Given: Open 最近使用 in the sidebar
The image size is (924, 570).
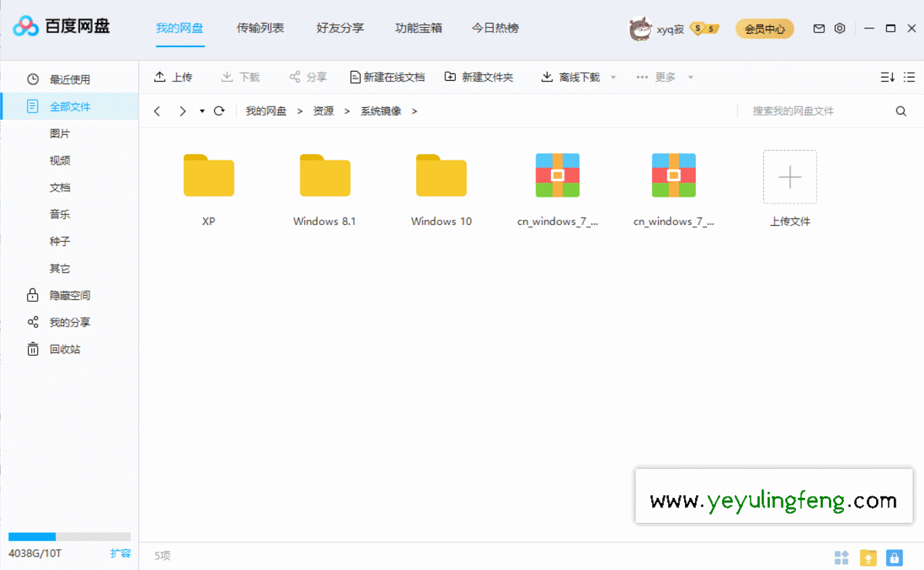Looking at the screenshot, I should tap(69, 80).
